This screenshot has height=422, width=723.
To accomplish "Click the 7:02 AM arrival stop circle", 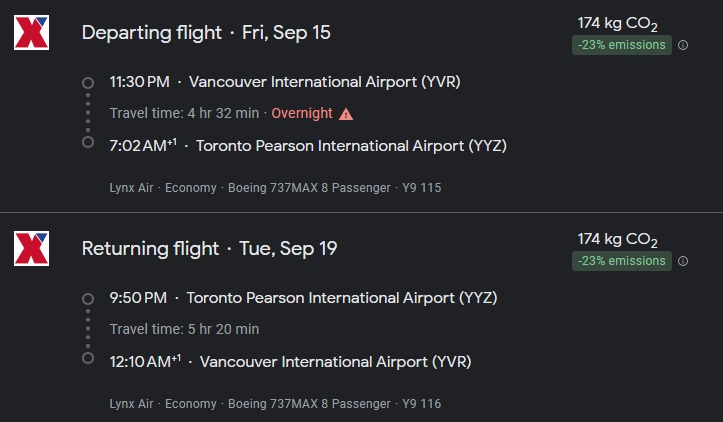I will tap(88, 143).
